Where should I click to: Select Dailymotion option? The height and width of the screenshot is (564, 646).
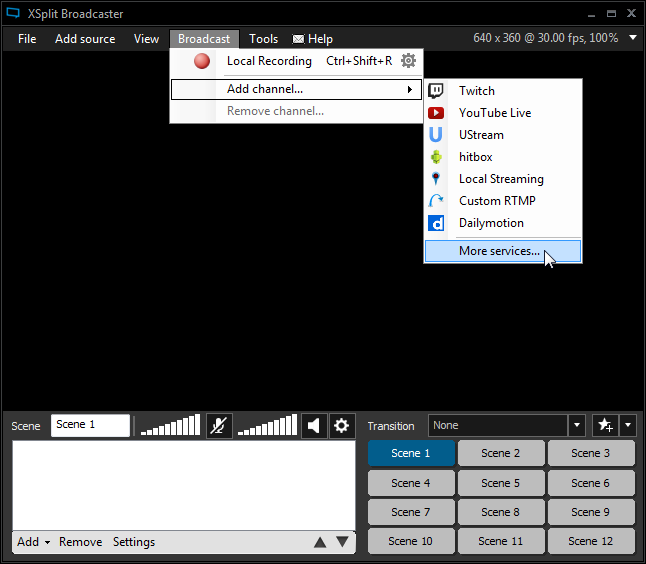tap(503, 223)
